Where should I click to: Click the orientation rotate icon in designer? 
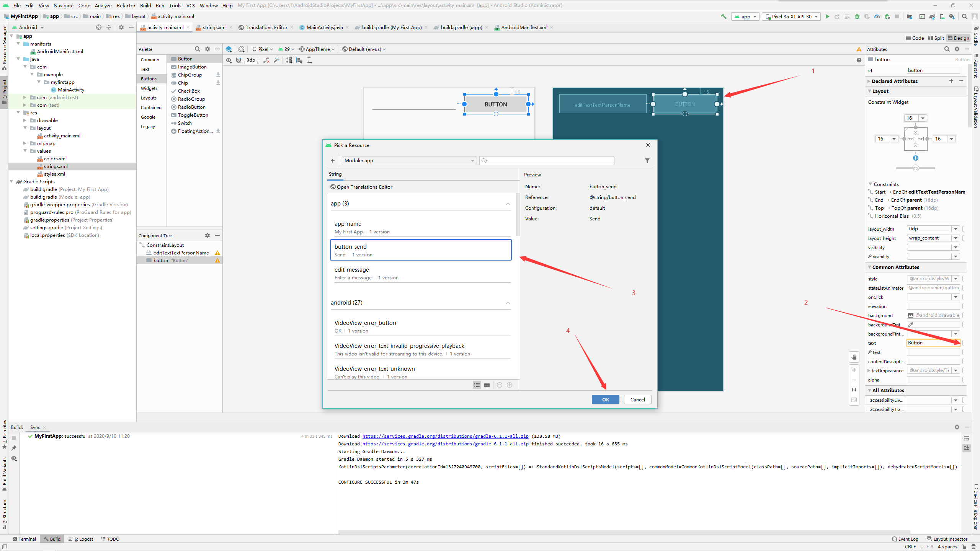[241, 49]
